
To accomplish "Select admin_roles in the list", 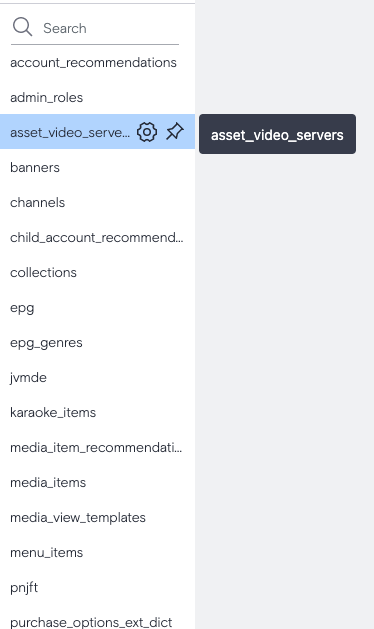I will [x=98, y=97].
